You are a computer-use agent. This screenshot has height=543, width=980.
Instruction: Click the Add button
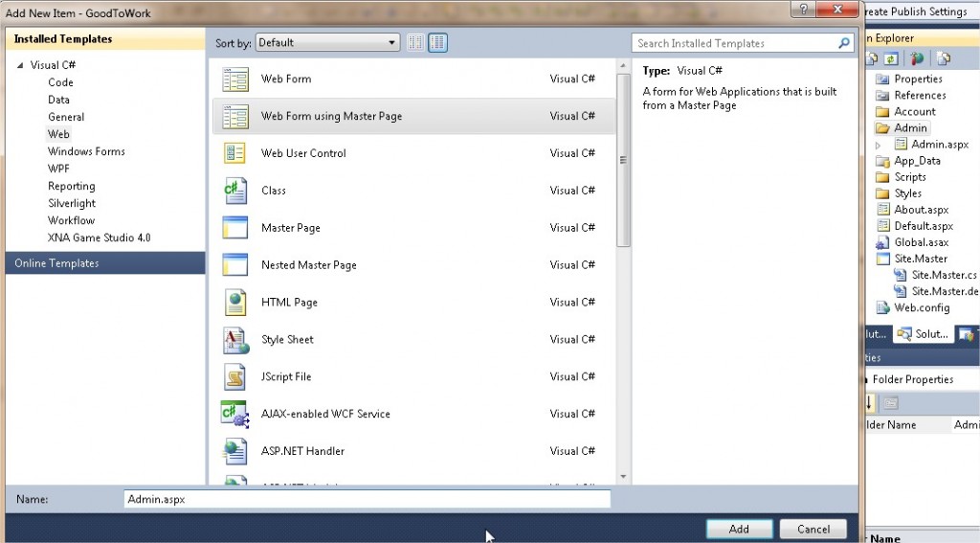tap(739, 529)
